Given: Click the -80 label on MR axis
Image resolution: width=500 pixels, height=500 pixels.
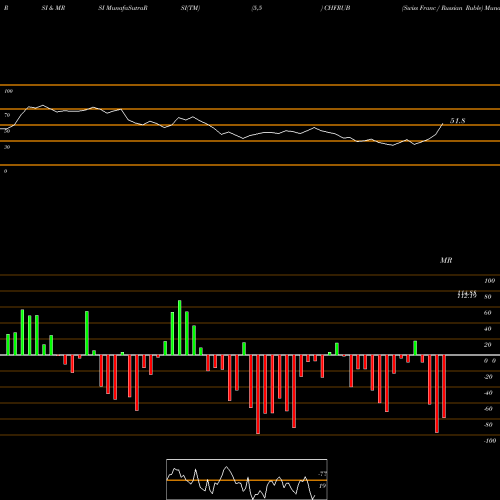Looking at the screenshot, I should click(488, 425).
